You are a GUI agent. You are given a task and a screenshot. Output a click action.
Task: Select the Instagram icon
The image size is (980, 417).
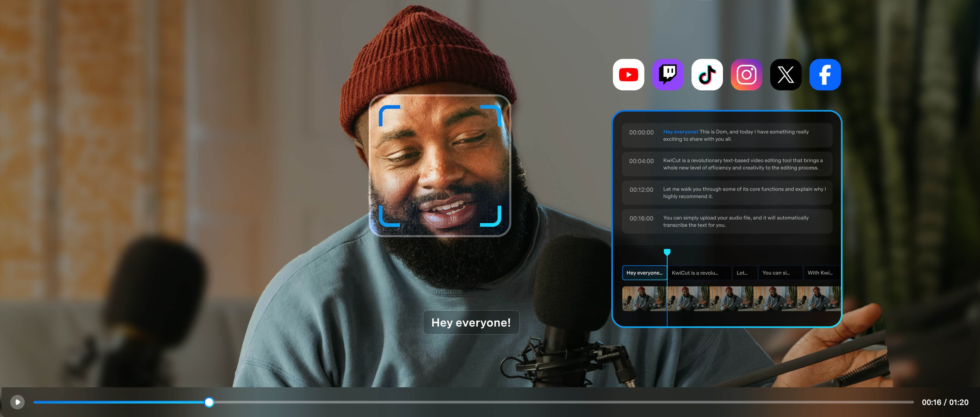pyautogui.click(x=746, y=75)
